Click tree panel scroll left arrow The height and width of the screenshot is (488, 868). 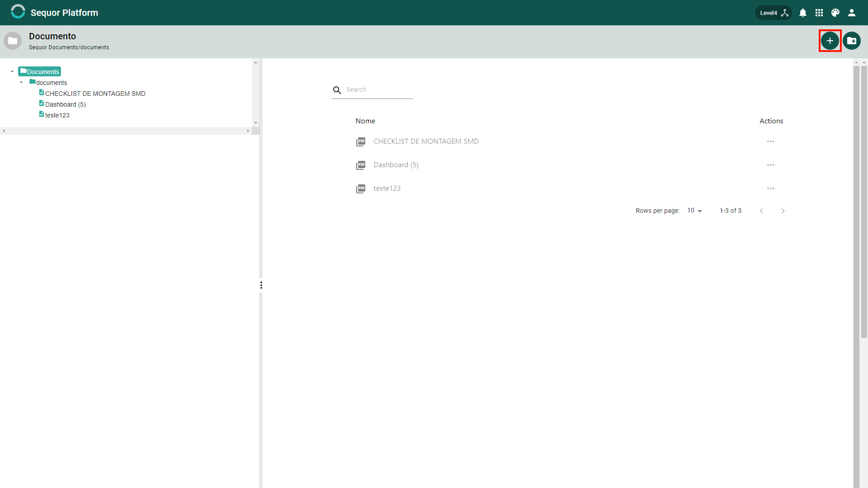coord(4,131)
